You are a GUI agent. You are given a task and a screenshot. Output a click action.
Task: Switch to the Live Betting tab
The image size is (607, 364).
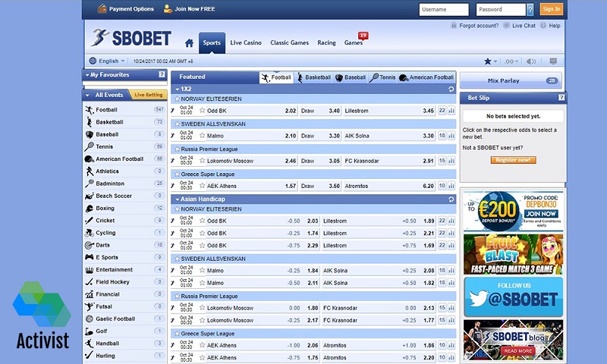click(148, 95)
